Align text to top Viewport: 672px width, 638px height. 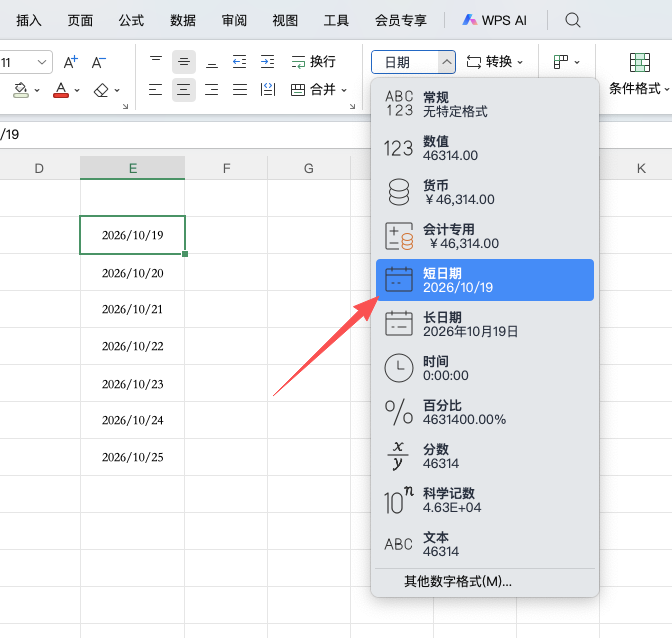(156, 62)
